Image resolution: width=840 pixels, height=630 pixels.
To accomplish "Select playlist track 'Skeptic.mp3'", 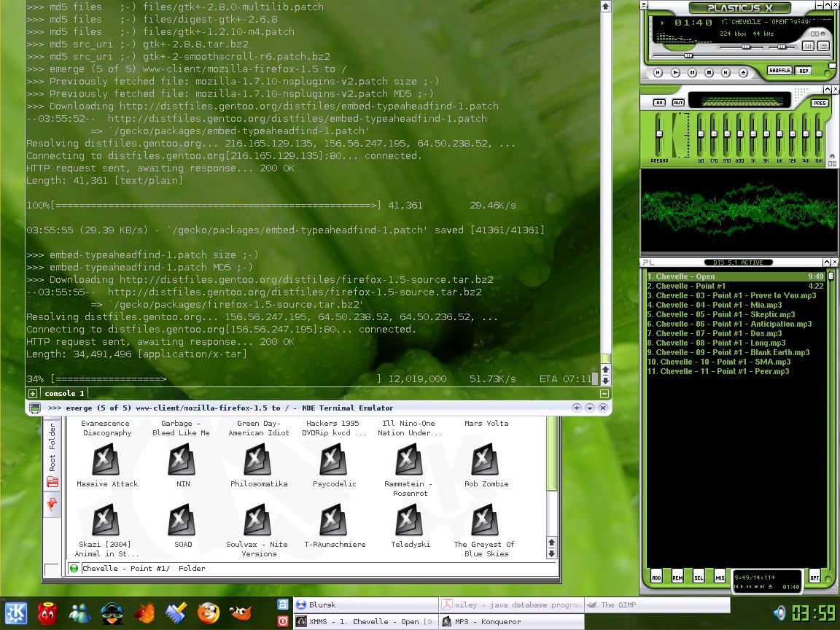I will (x=736, y=314).
